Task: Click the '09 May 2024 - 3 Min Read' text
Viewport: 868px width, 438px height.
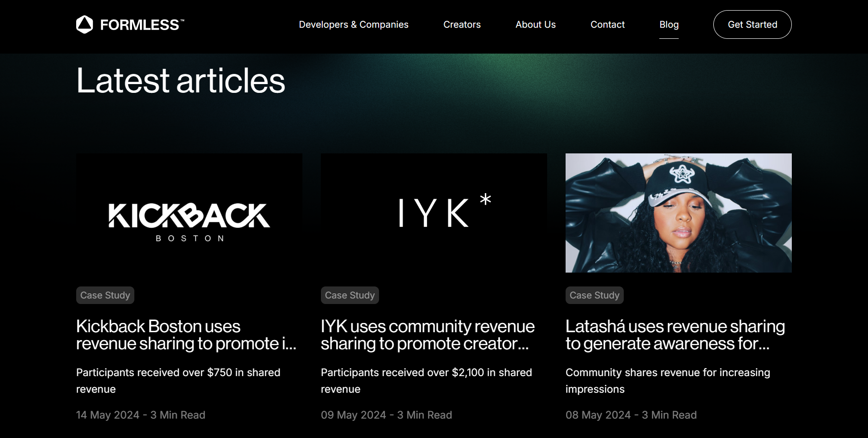Action: point(386,415)
